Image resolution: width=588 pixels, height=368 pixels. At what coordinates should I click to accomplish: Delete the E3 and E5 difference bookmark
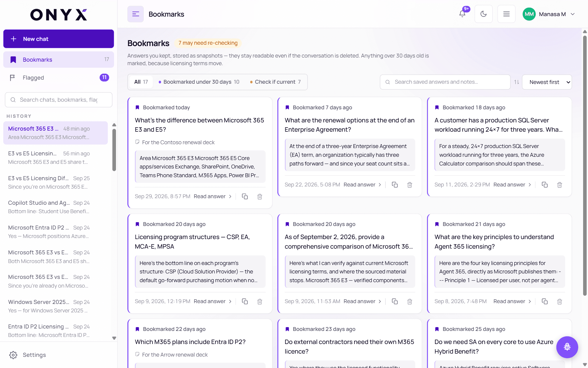pyautogui.click(x=260, y=197)
